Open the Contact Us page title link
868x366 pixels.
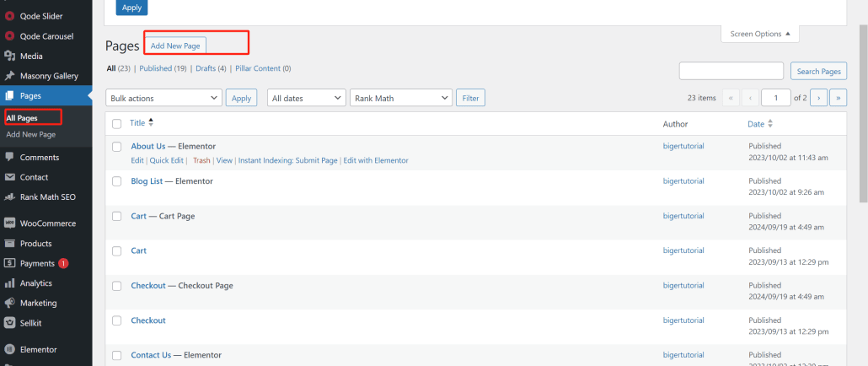pyautogui.click(x=151, y=355)
